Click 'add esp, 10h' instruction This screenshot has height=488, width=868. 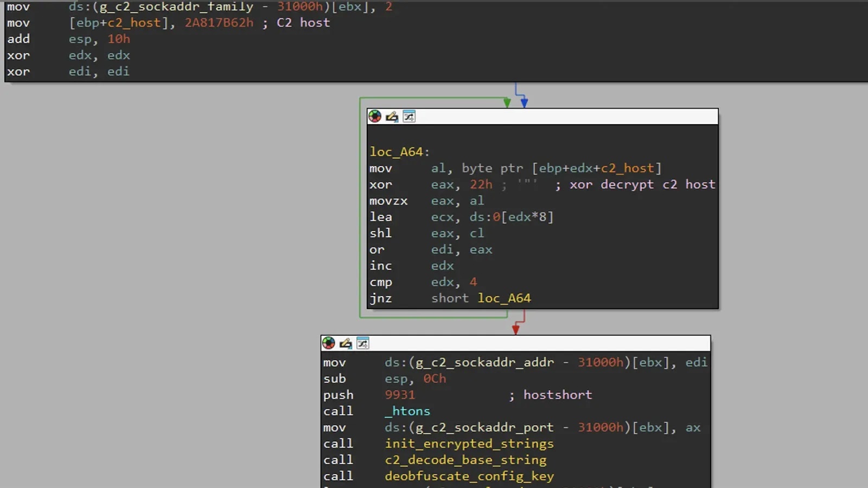68,39
